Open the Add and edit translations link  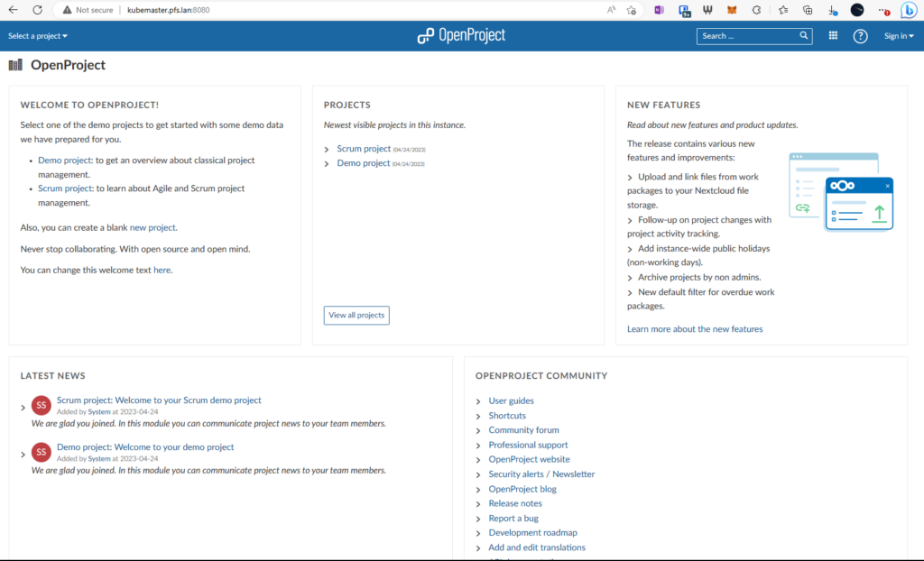[537, 547]
